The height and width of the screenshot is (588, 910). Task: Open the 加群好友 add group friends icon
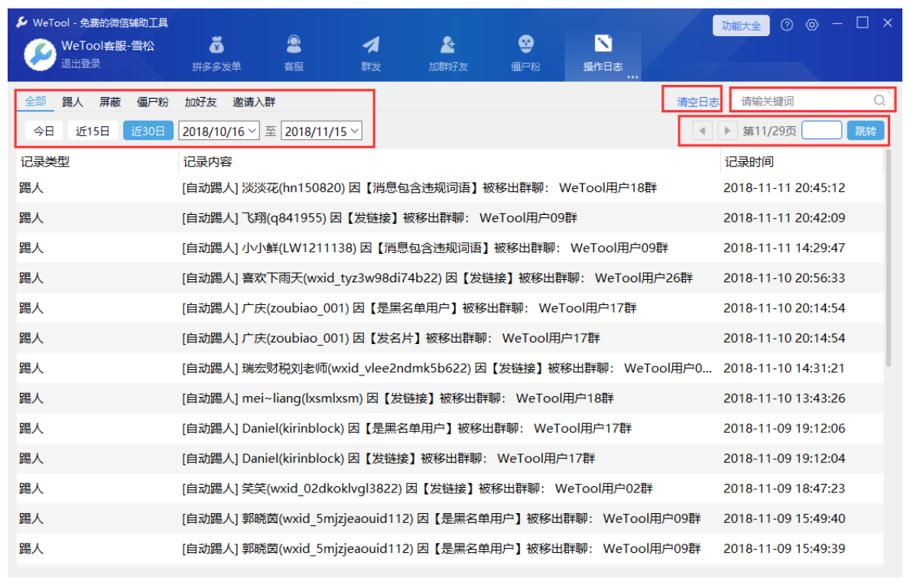[447, 44]
